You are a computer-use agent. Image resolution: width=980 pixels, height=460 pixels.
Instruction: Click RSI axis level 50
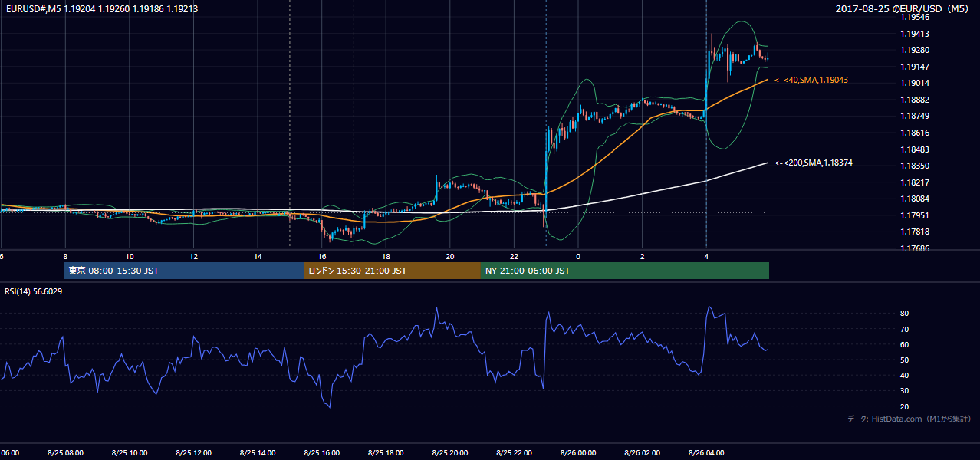click(x=904, y=360)
